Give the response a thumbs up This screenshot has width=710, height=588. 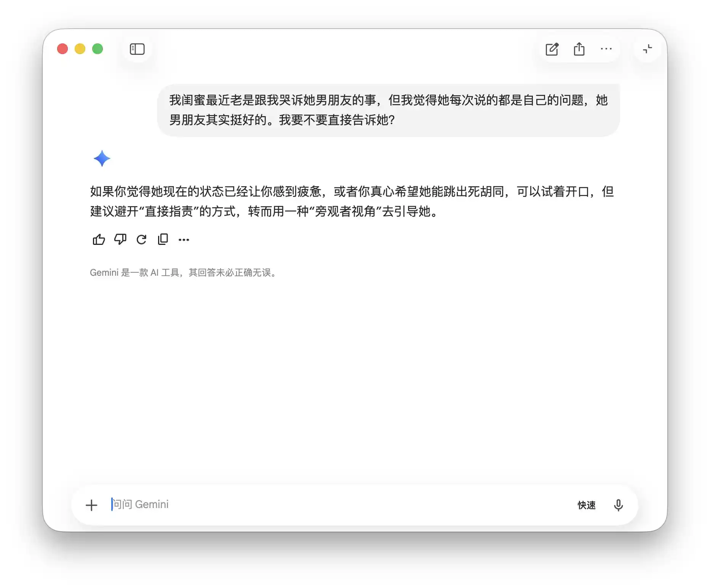99,239
